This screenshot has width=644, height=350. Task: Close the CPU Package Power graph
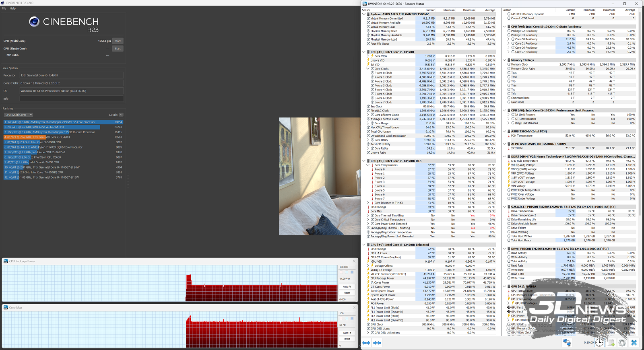point(354,261)
